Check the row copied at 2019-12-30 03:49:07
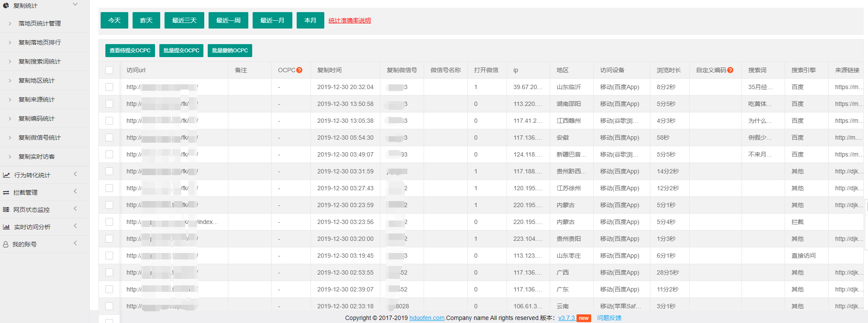868x323 pixels. [x=109, y=154]
